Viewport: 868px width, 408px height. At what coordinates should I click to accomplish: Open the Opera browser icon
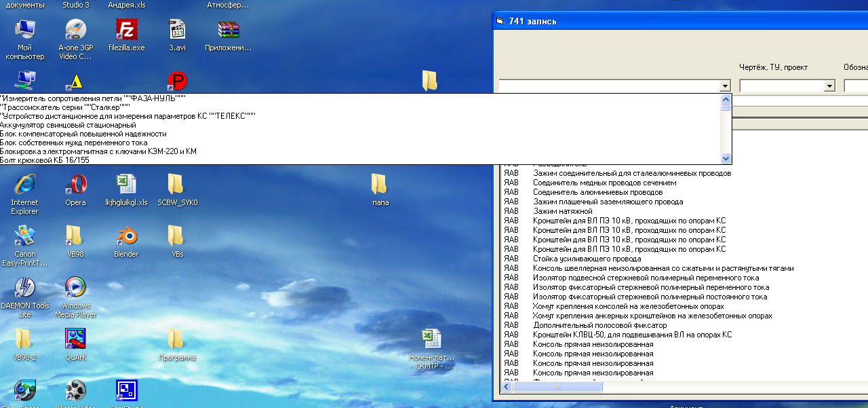click(x=75, y=185)
